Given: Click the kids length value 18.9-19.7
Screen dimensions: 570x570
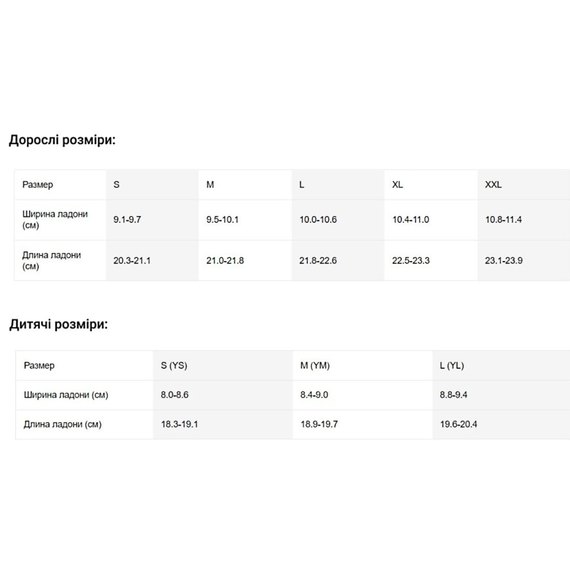Looking at the screenshot, I should pos(319,424).
